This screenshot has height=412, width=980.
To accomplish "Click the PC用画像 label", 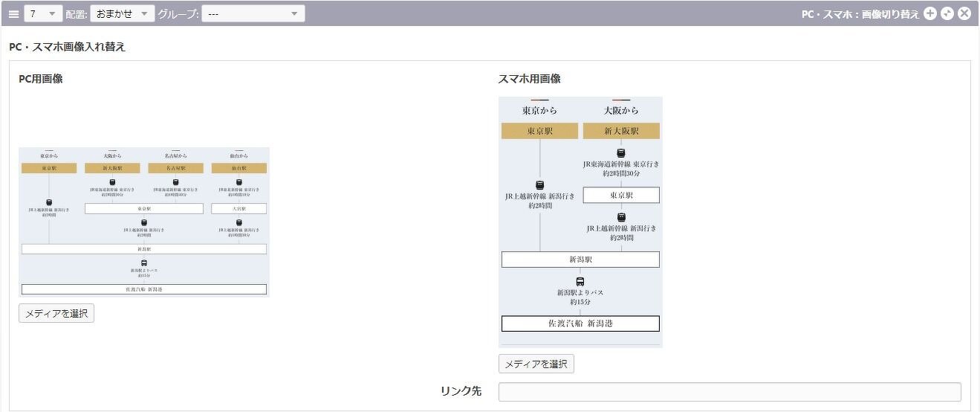I will coord(41,79).
